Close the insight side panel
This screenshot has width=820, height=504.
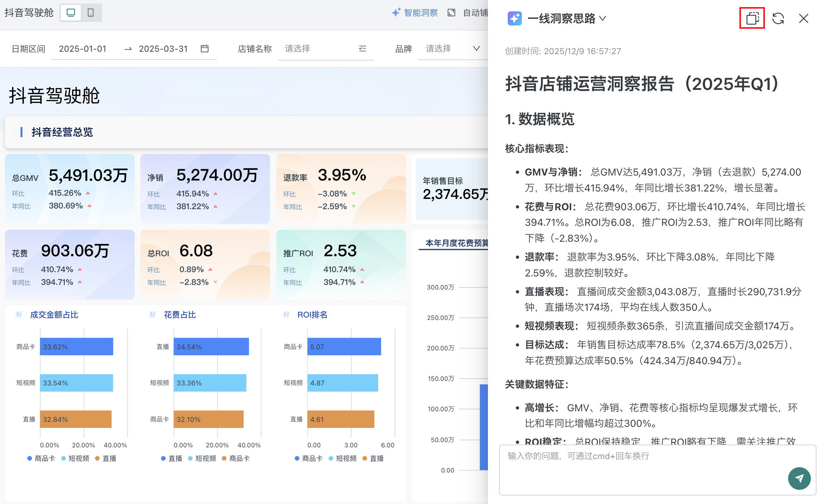coord(803,18)
